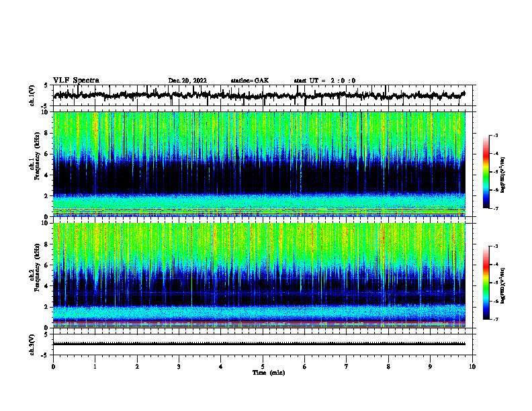Click the ch.2 'Frequency (kHz)' axis label
This screenshot has height=411, width=532.
(x=38, y=267)
